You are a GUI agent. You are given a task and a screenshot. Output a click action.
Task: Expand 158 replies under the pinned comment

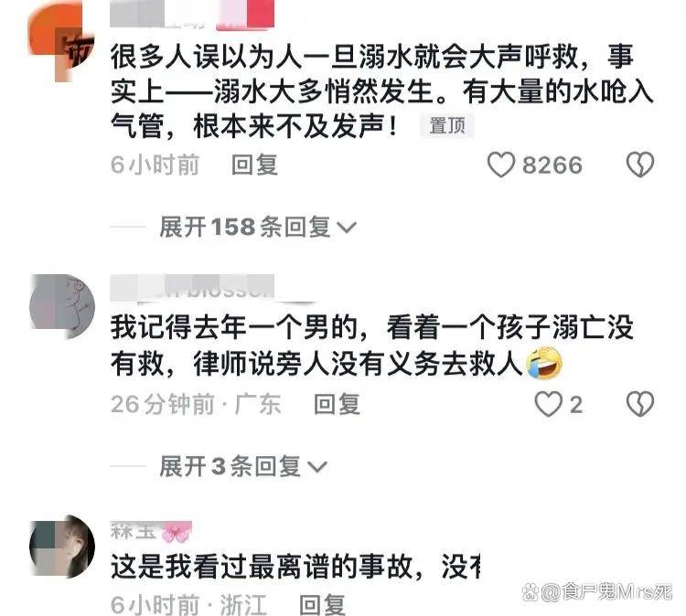click(258, 227)
